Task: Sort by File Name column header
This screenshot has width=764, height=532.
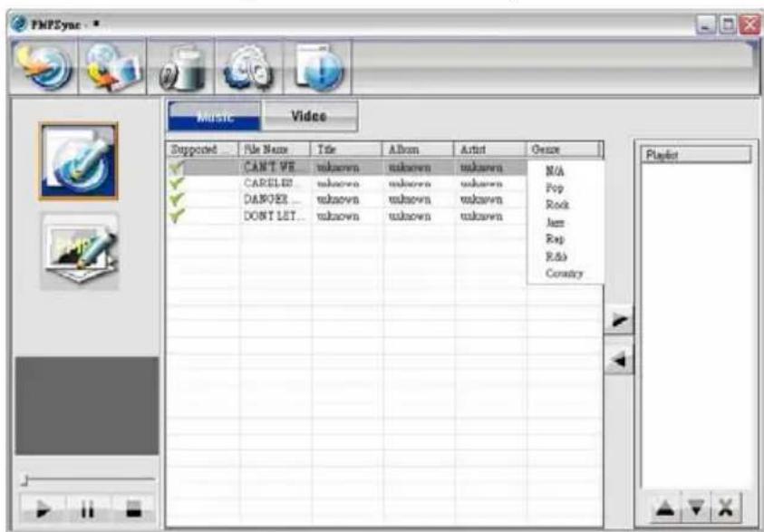Action: 275,149
